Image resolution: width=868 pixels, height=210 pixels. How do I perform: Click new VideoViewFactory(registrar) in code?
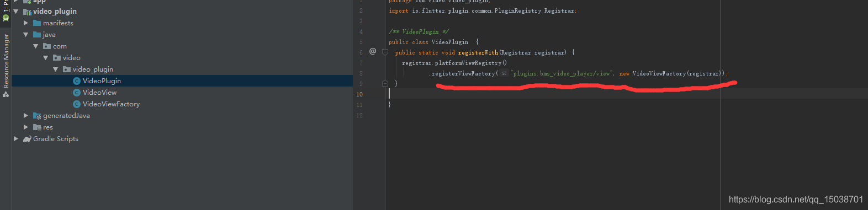(671, 73)
